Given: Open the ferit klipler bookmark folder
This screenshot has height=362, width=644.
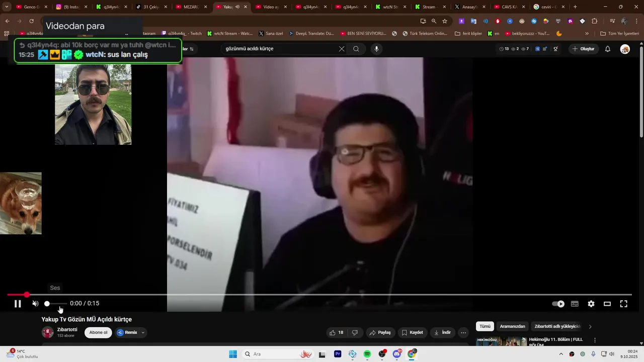Looking at the screenshot, I should click(468, 34).
